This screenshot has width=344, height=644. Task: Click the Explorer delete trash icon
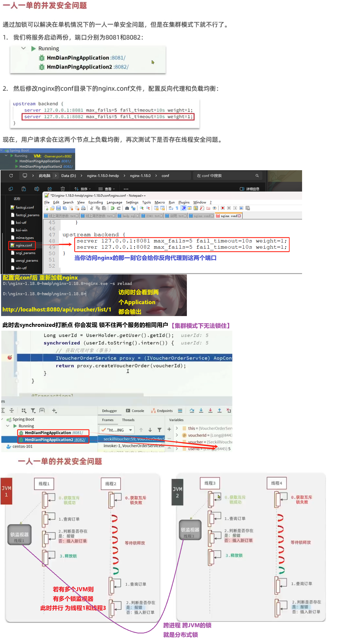[63, 189]
